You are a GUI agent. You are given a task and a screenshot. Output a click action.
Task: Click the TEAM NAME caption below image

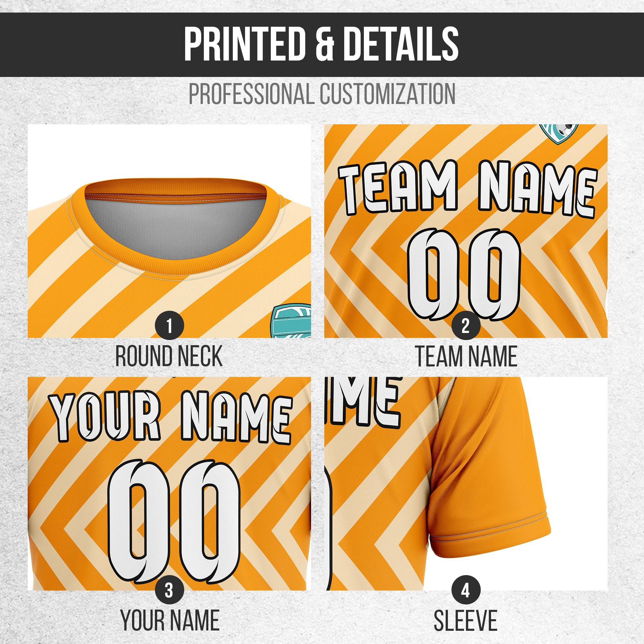tap(466, 356)
